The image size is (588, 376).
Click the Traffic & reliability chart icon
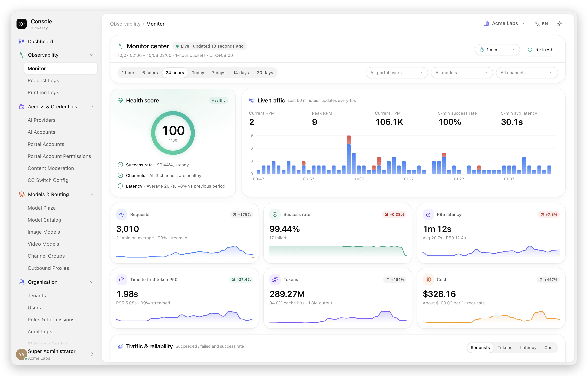click(x=120, y=346)
